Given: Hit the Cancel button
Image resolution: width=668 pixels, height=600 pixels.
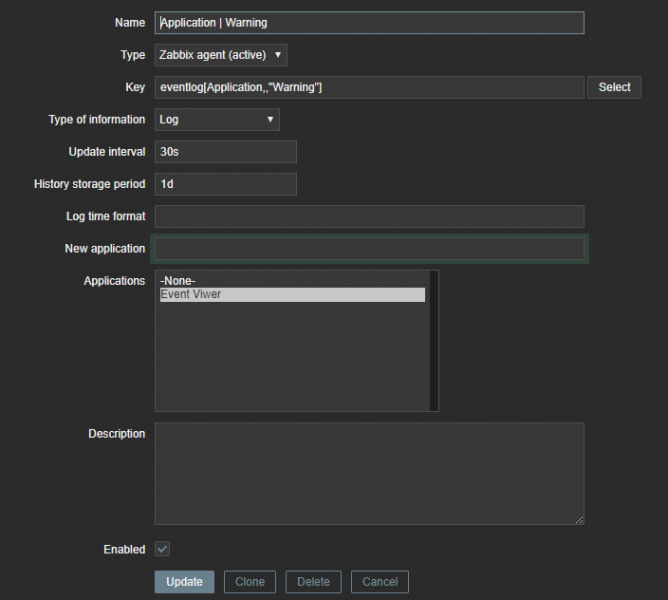Looking at the screenshot, I should tap(380, 582).
